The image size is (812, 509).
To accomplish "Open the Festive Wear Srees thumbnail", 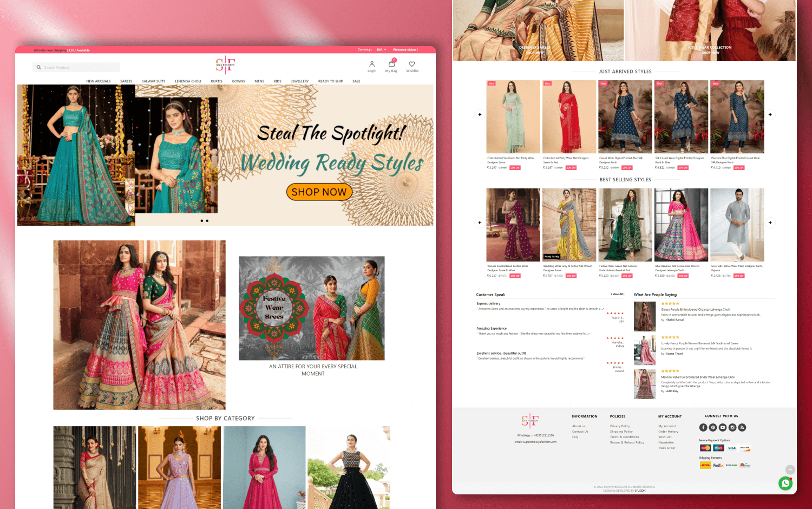I will click(312, 308).
